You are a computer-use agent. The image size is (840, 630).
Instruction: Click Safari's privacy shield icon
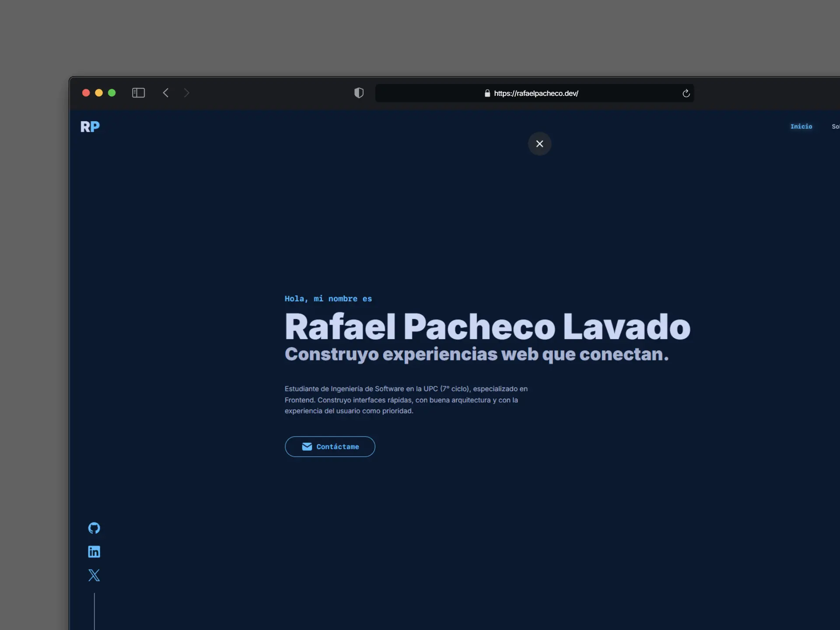point(359,93)
